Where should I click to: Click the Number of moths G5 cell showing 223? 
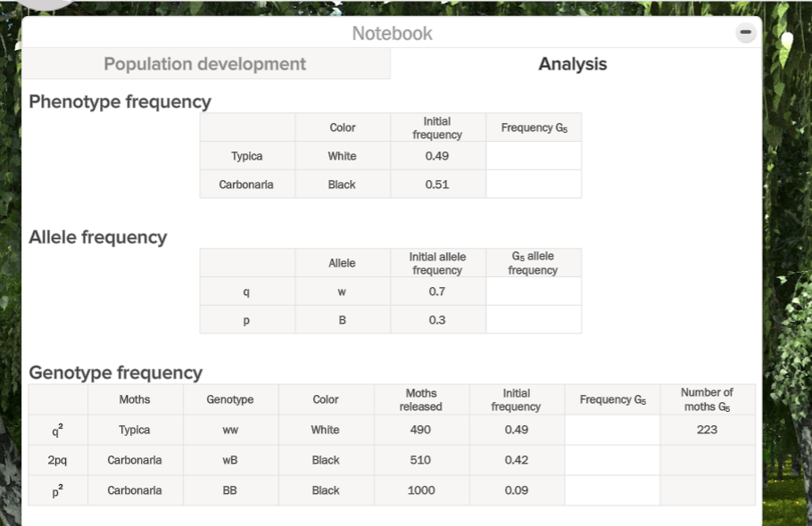[708, 430]
